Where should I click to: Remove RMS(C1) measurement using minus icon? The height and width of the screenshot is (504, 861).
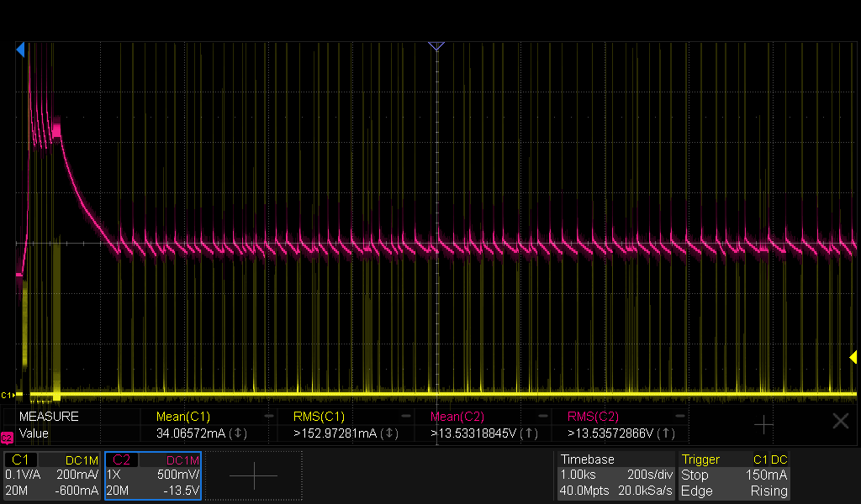coord(406,417)
